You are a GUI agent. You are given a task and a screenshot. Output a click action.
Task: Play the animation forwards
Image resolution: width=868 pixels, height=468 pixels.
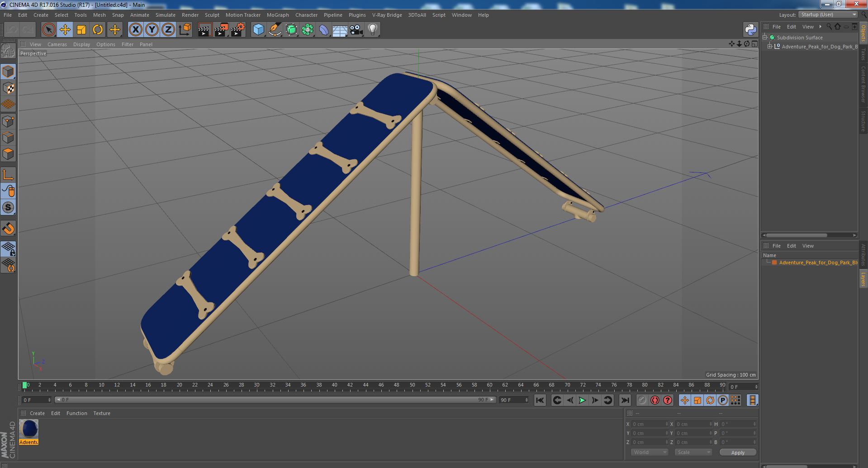(x=582, y=400)
